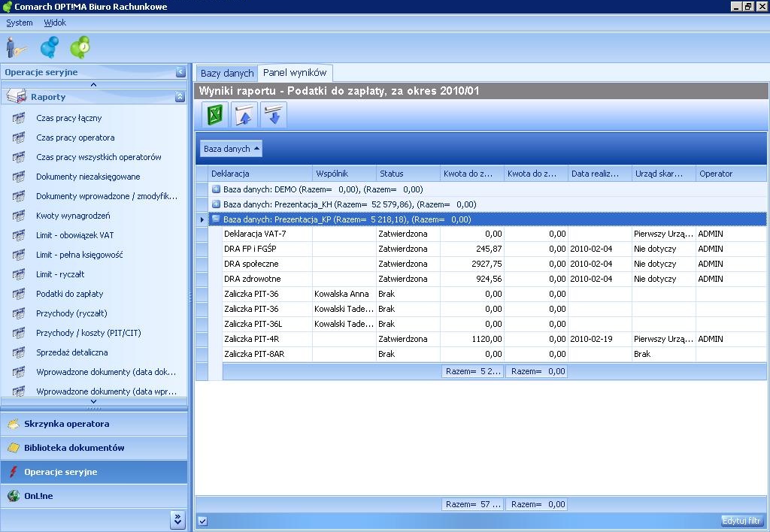This screenshot has height=532, width=770.
Task: Click icon next to Limit - obowiązek VAT
Action: point(19,236)
